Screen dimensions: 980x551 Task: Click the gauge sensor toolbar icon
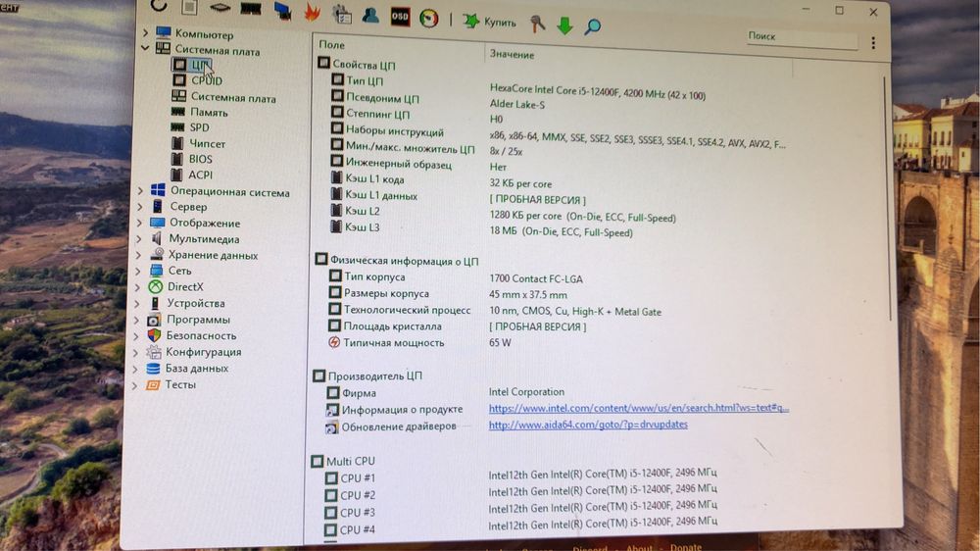(429, 19)
